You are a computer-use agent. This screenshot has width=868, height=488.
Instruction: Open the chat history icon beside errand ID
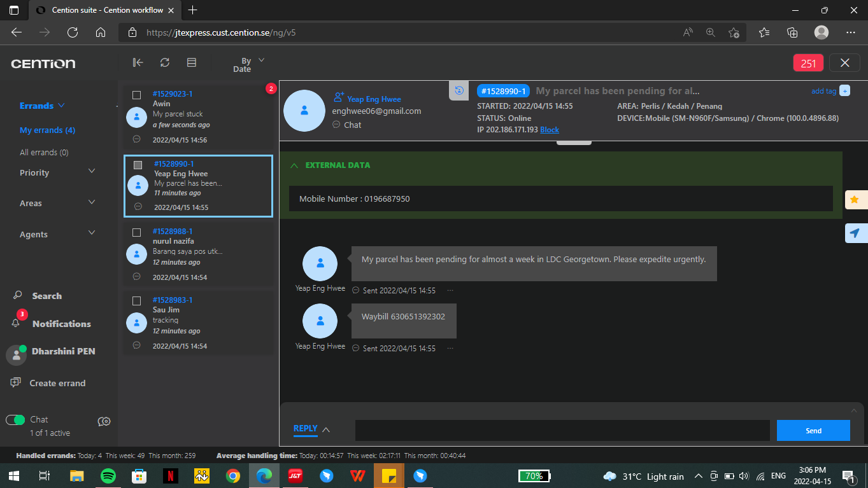click(x=459, y=90)
